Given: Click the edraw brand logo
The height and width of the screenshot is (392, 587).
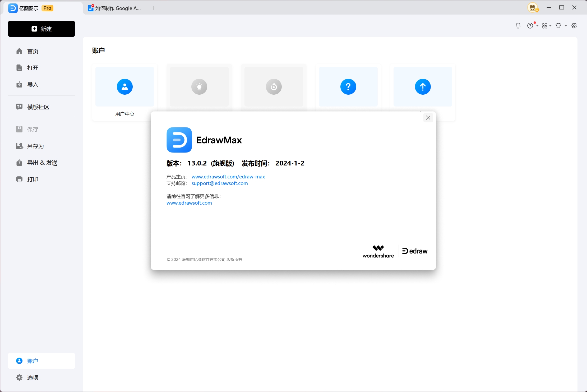Looking at the screenshot, I should coord(415,251).
